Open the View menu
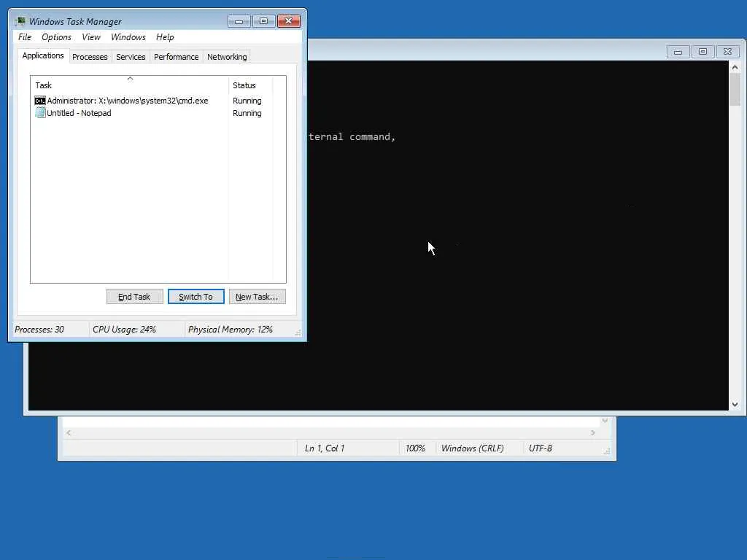This screenshot has width=747, height=560. (91, 37)
